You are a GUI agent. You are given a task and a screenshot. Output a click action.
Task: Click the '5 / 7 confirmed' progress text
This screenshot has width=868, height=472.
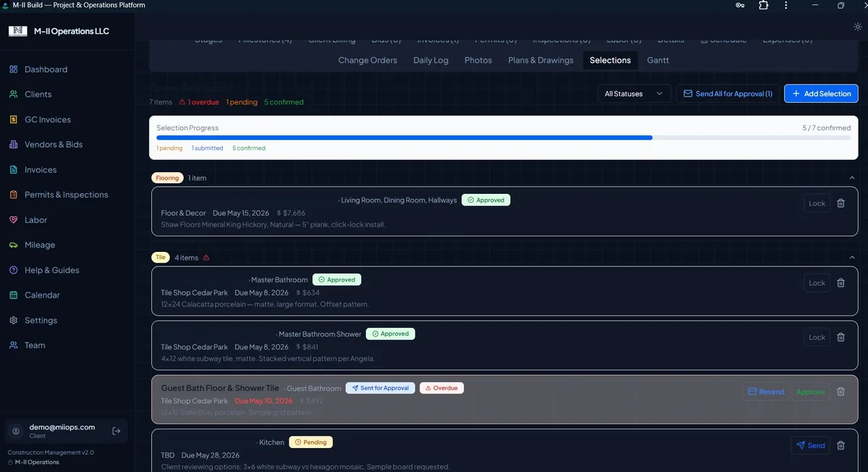coord(827,128)
